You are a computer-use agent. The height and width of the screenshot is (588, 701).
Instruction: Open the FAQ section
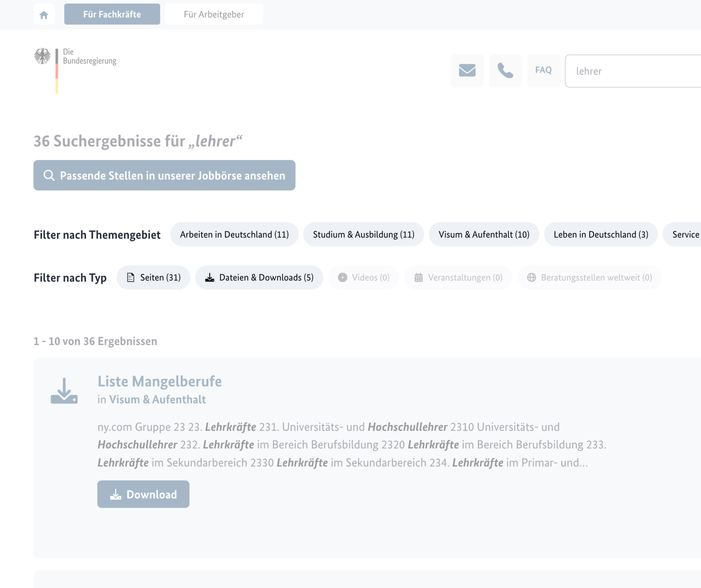543,71
